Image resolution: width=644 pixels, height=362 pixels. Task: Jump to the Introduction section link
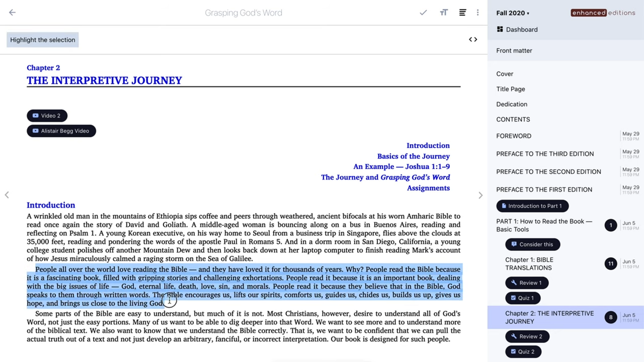click(428, 145)
